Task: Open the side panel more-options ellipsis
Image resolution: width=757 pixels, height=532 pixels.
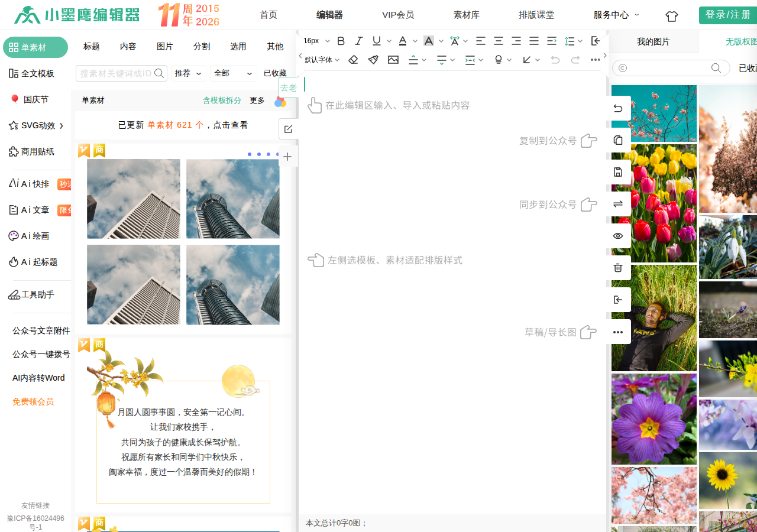Action: 618,332
